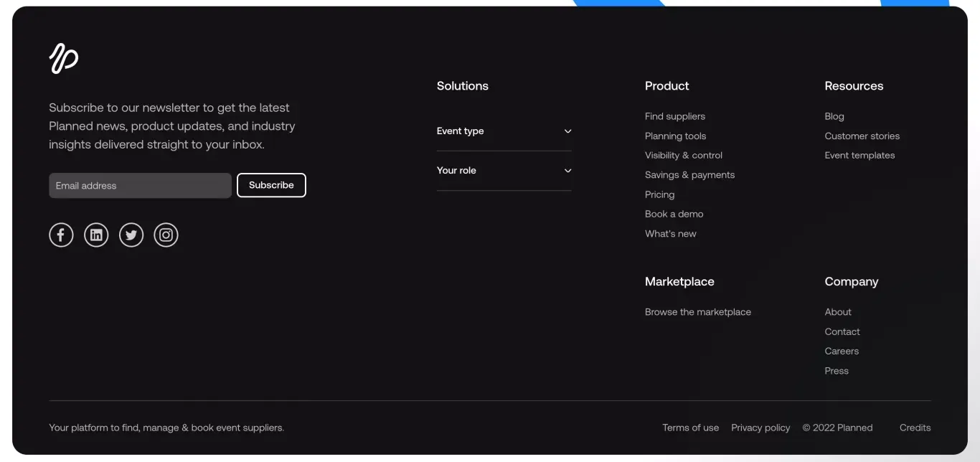Click the Email address input field
This screenshot has width=980, height=462.
click(x=140, y=185)
